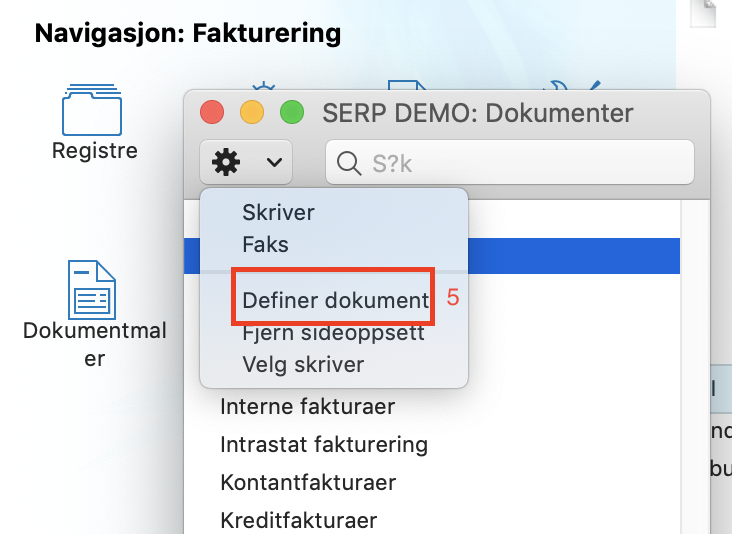Viewport: 732px width, 534px height.
Task: Click the magnifying glass search icon
Action: point(349,163)
